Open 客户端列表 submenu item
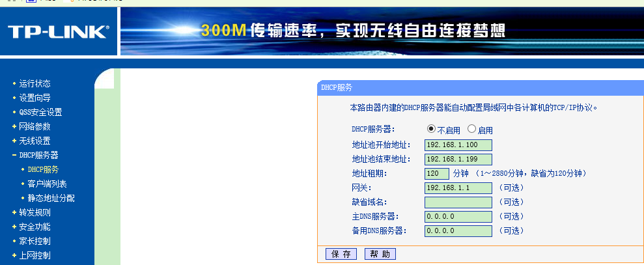Screen dimensions: 644x265 tap(47, 184)
